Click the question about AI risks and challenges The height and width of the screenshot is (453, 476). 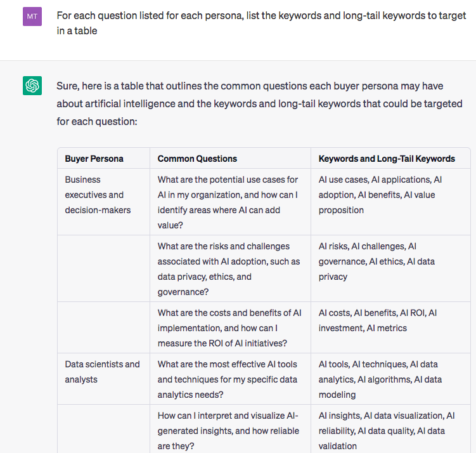point(230,268)
